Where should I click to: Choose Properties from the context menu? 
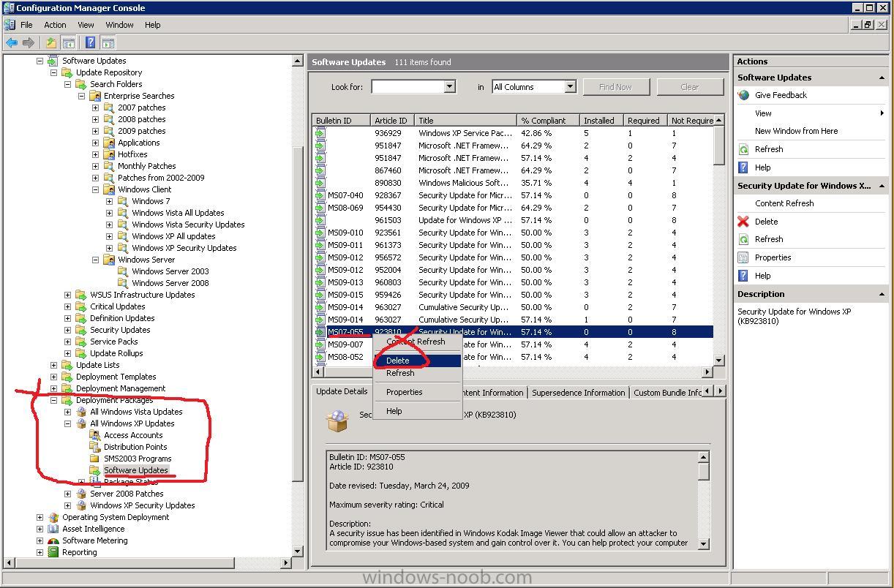(417, 392)
